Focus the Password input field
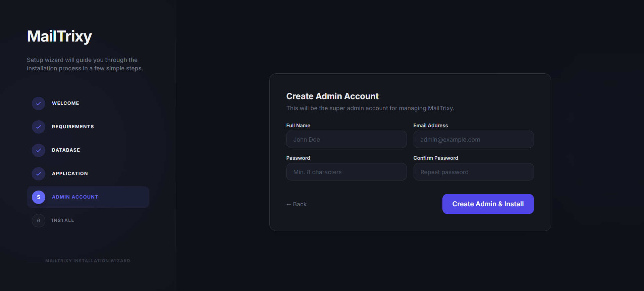This screenshot has width=644, height=291. [x=346, y=172]
